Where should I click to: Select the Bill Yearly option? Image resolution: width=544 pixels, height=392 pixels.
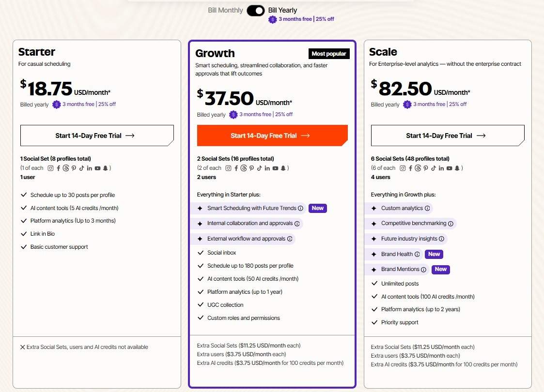click(282, 10)
